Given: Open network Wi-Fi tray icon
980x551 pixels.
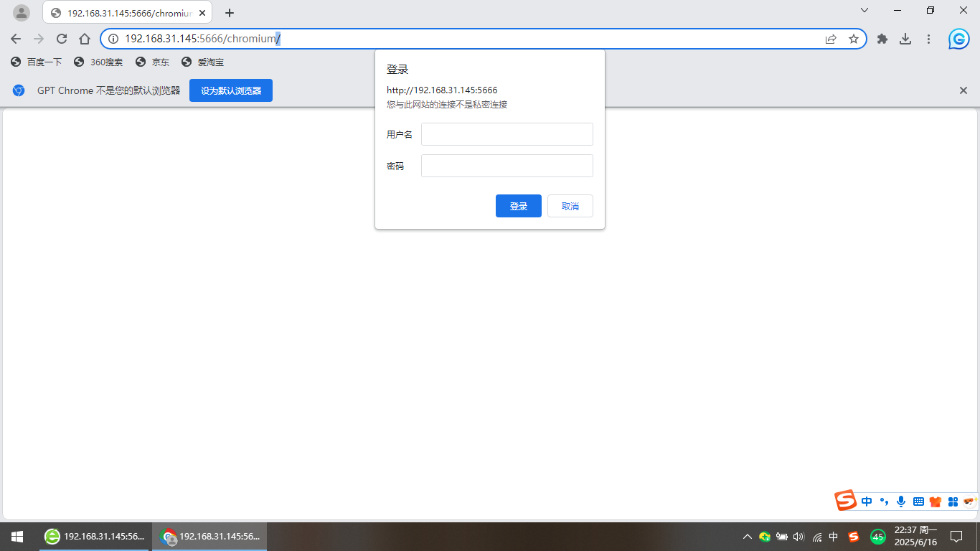Looking at the screenshot, I should [816, 537].
